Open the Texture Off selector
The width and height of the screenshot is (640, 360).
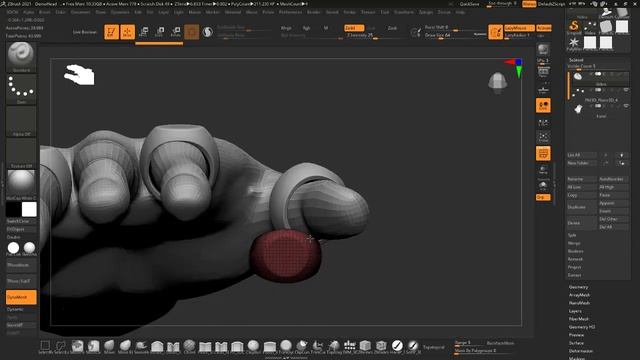(21, 153)
